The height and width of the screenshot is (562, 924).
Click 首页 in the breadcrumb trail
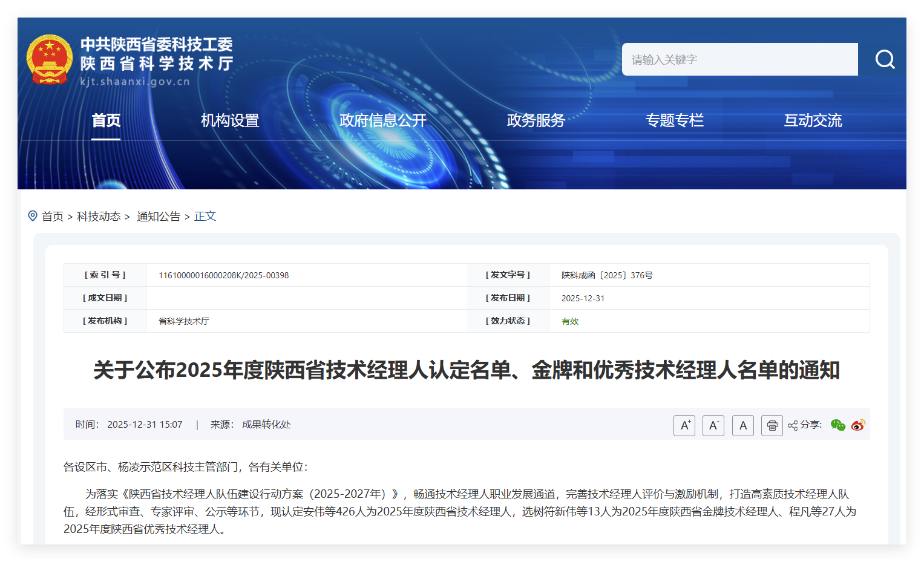click(x=53, y=217)
